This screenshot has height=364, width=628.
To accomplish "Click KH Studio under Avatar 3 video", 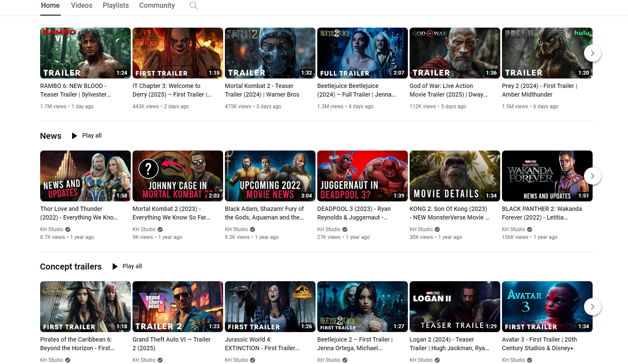I will coord(514,360).
